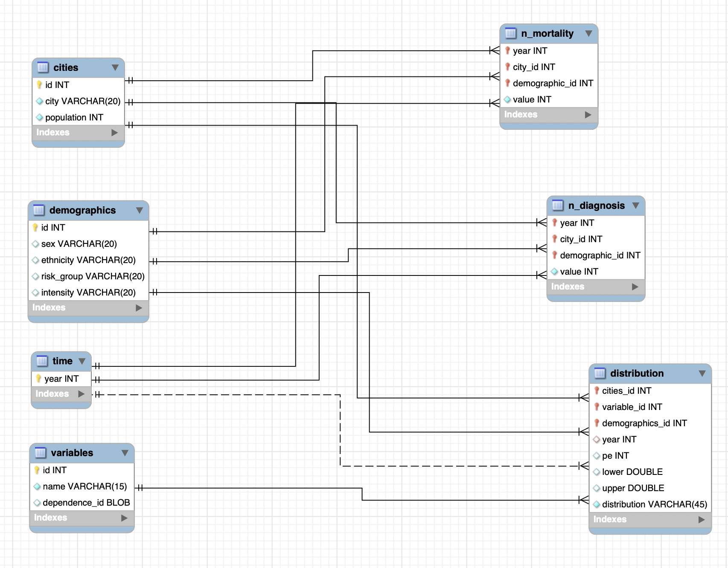Click n_mortality city_id key icon
Image resolution: width=728 pixels, height=568 pixels.
pos(507,67)
